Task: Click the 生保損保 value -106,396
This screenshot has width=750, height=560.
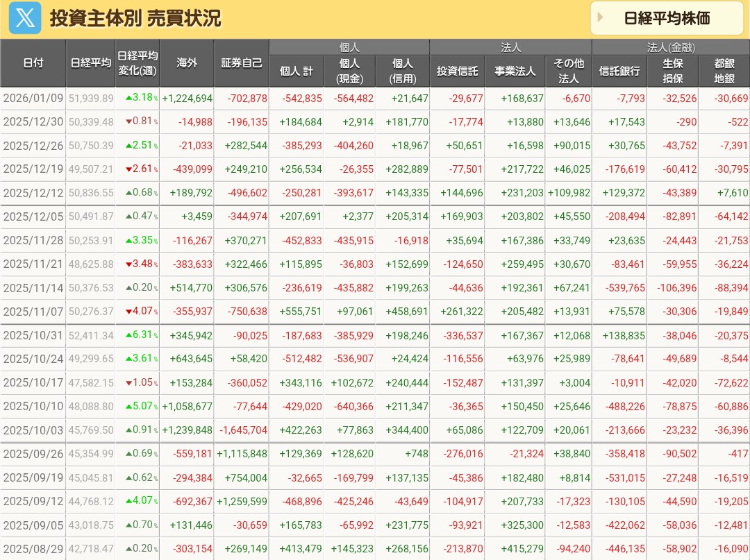Action: tap(677, 288)
